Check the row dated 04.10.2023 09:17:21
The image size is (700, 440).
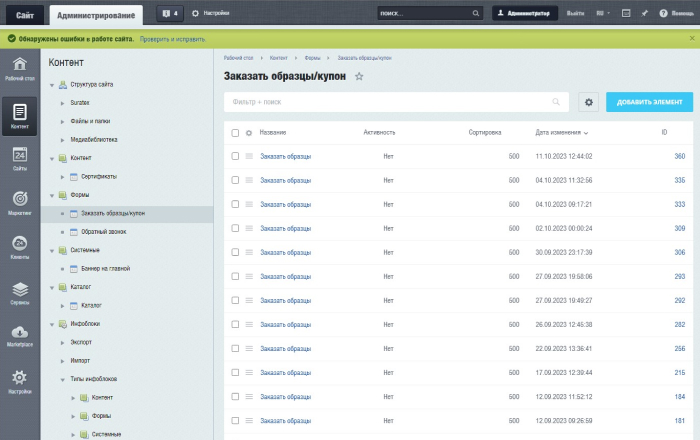click(235, 204)
